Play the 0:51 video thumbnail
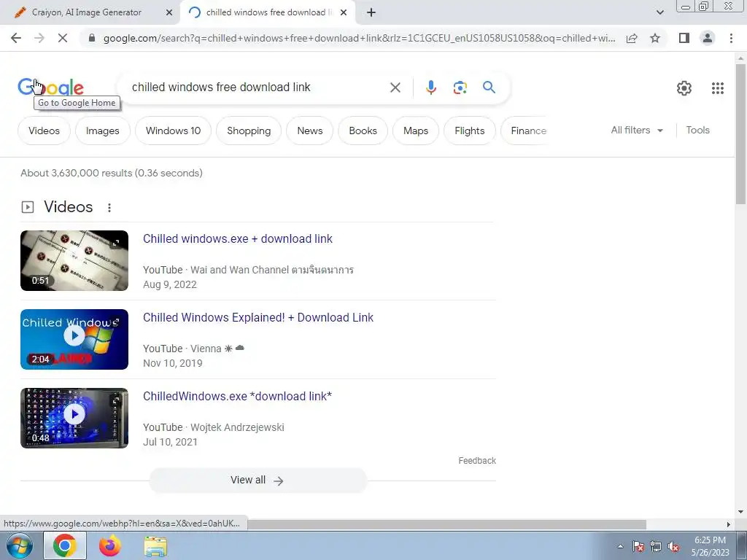 tap(74, 260)
